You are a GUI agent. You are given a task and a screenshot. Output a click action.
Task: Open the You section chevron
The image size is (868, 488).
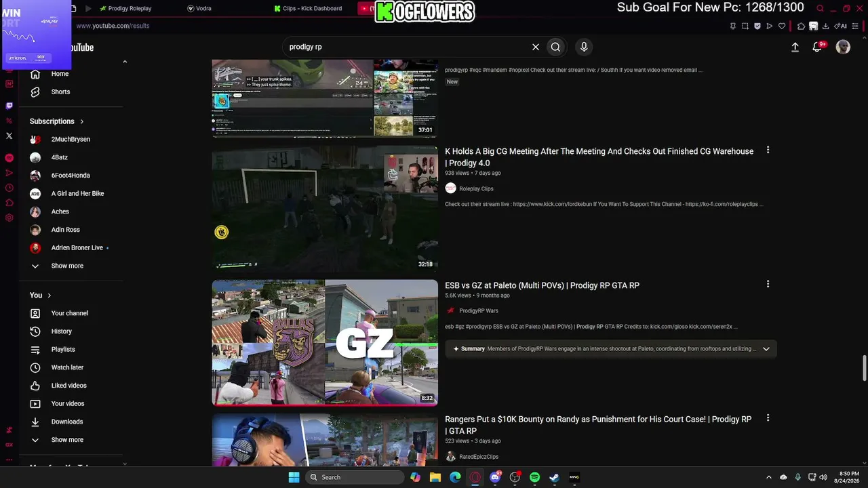pos(50,296)
